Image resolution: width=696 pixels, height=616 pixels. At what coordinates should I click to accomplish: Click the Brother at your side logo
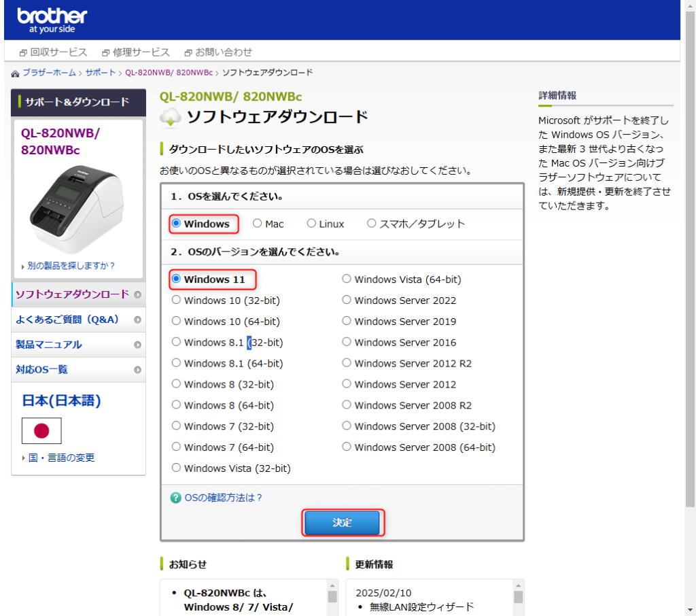[52, 20]
